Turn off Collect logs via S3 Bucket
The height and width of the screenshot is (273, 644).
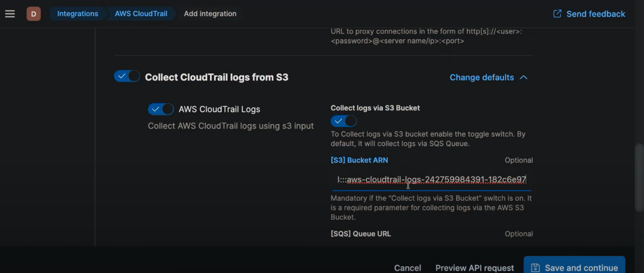(344, 121)
